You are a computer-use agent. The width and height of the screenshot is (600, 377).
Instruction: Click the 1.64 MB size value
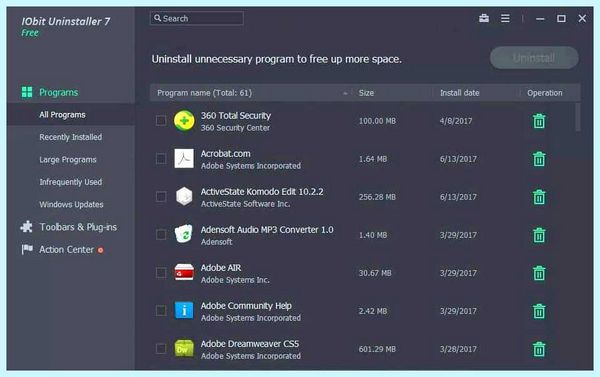click(373, 159)
